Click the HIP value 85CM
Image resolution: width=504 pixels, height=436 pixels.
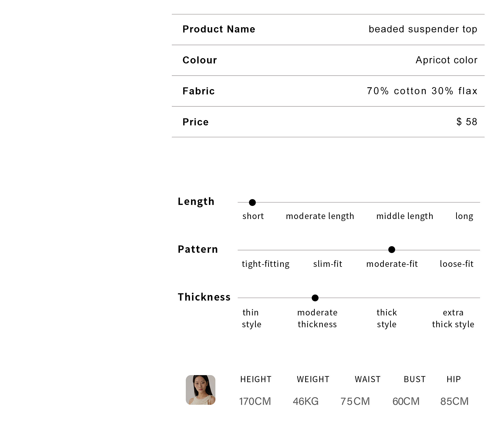point(454,401)
